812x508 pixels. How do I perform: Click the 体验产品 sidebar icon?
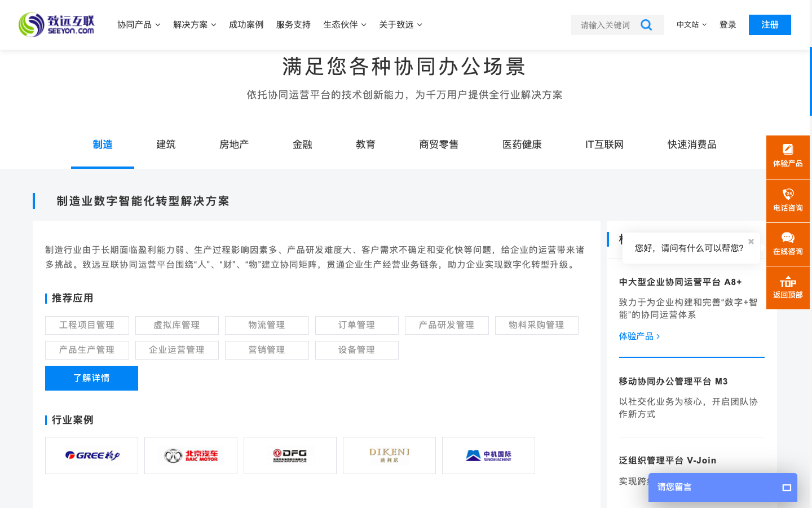[x=788, y=156]
